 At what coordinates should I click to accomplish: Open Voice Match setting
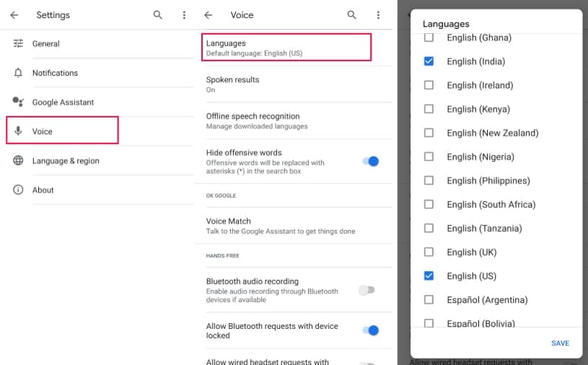pyautogui.click(x=294, y=226)
